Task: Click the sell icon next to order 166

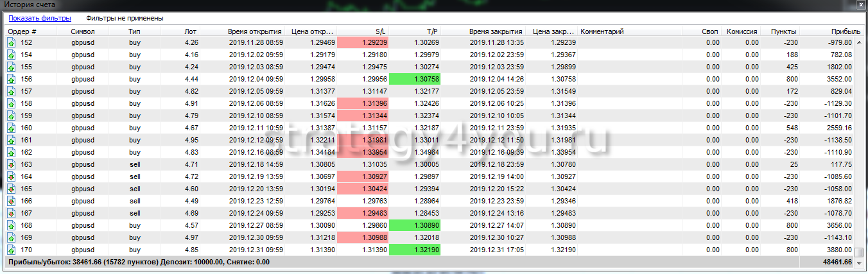Action: coord(11,201)
